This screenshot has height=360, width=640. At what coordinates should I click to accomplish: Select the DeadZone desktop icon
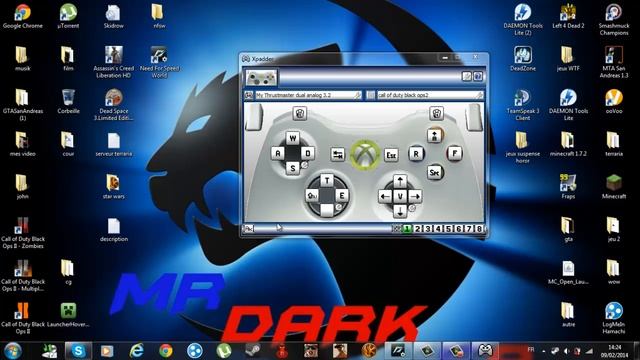[x=522, y=59]
